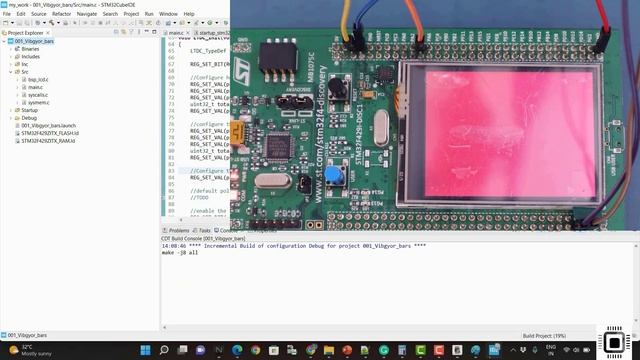640x360 pixels.
Task: Close the main.c editor tab
Action: (x=188, y=33)
